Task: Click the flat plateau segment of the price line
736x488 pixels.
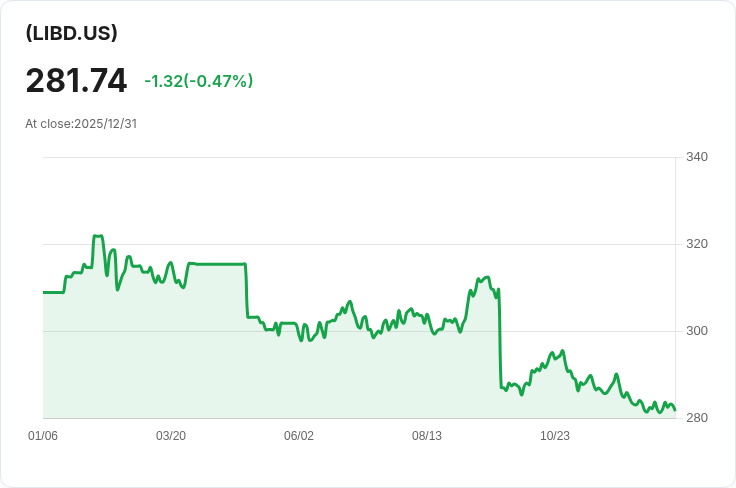Action: (215, 264)
